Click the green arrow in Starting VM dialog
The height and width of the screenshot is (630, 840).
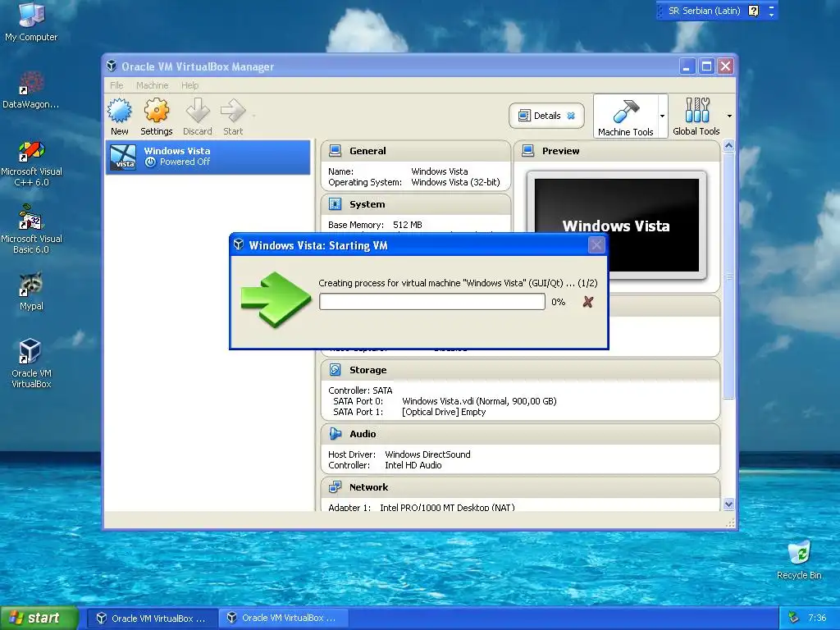tap(276, 299)
